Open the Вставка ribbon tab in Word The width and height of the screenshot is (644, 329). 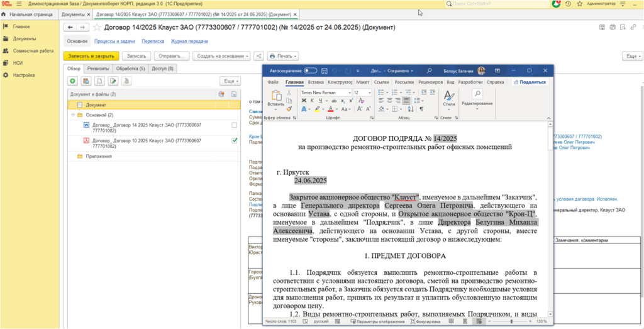(x=316, y=82)
